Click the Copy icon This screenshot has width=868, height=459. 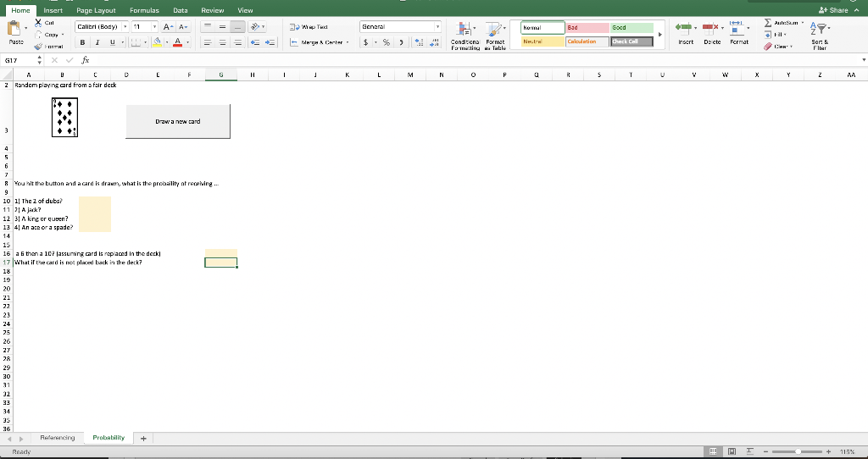click(x=38, y=34)
